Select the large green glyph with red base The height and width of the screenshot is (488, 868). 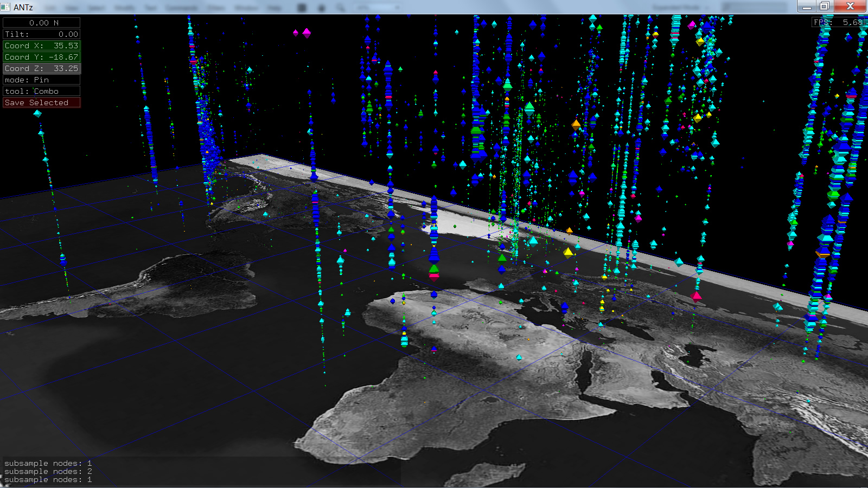coord(434,270)
